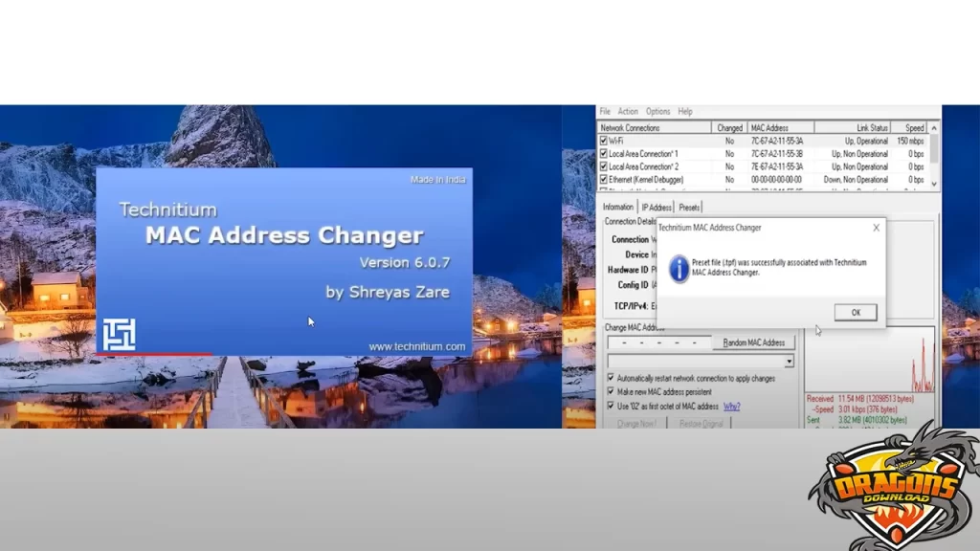
Task: Click the connections list scroll-up arrow
Action: pos(933,127)
